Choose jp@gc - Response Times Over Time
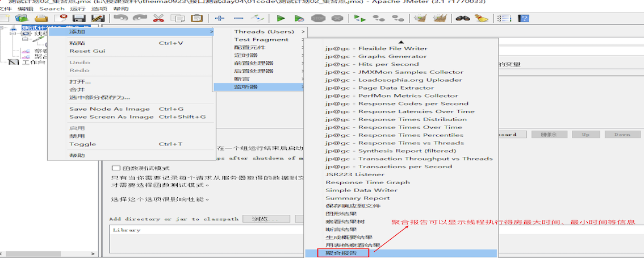 tap(401, 127)
